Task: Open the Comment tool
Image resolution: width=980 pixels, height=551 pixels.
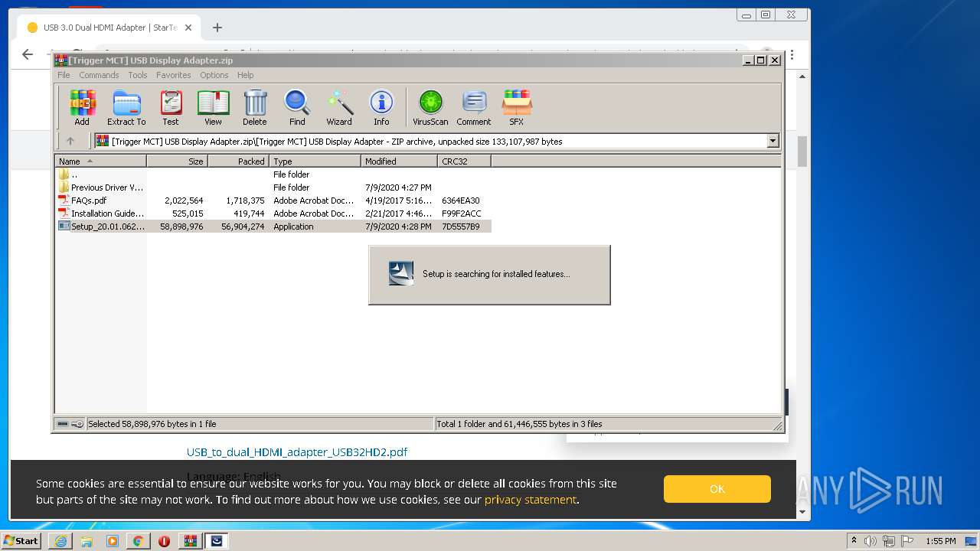Action: [x=474, y=107]
